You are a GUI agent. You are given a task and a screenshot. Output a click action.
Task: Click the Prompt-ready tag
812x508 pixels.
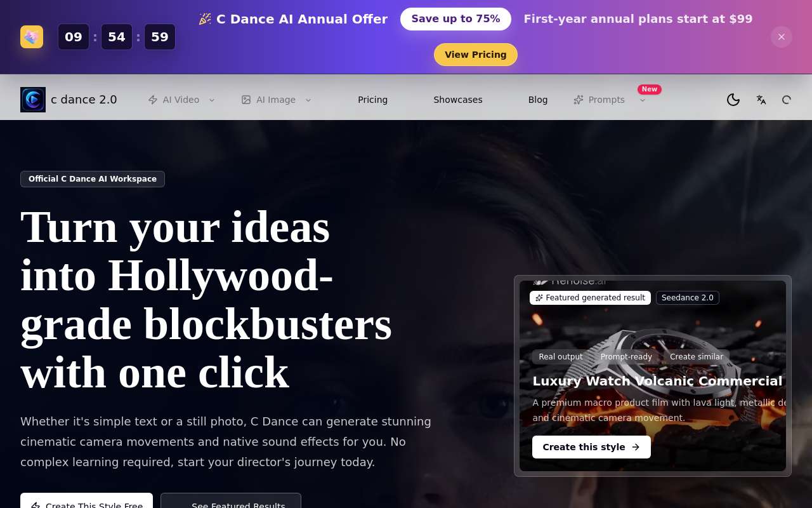coord(626,357)
